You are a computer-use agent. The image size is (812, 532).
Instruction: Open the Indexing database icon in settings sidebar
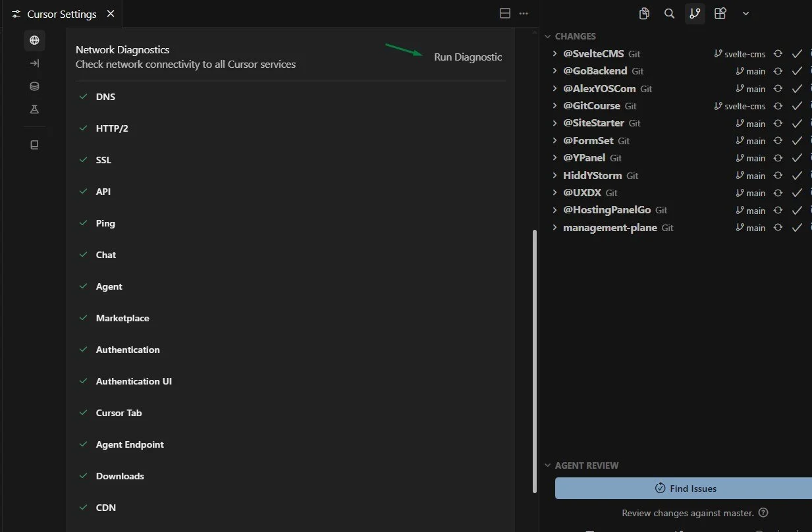tap(34, 86)
